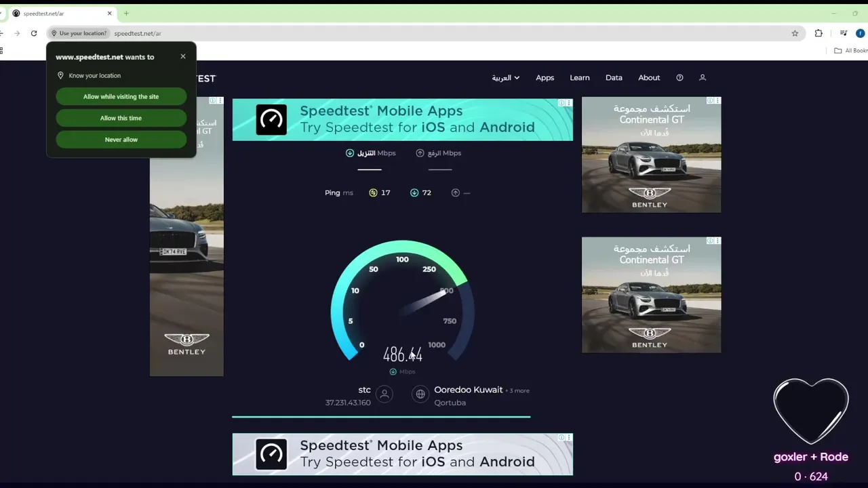Open the All Bookmarks folder
Screen dimensions: 868x488
[x=851, y=50]
